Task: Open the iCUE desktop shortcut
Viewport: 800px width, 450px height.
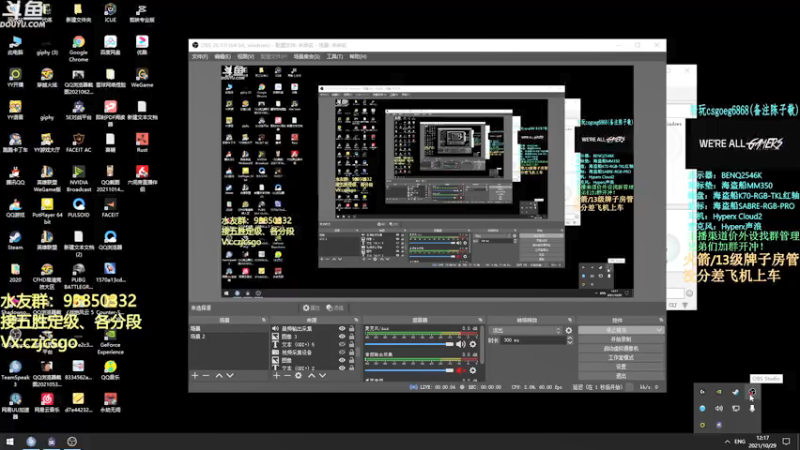Action: coord(110,13)
